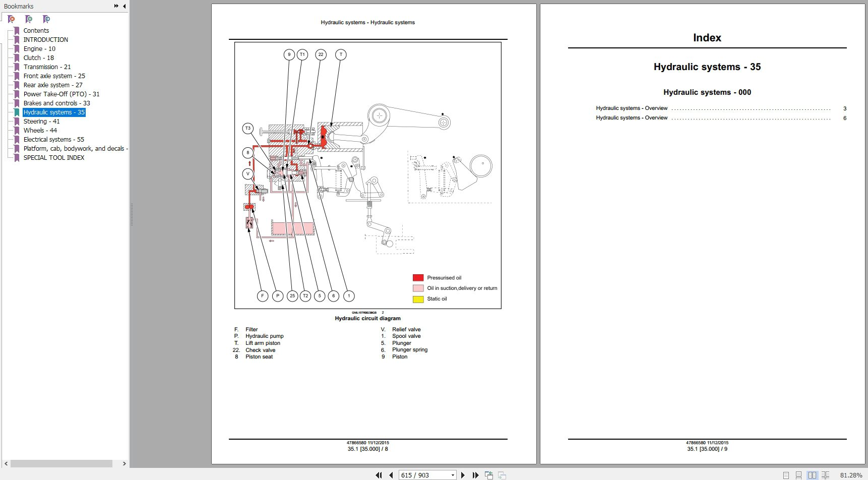Viewport: 868px width, 480px height.
Task: Open the Electrical systems - 55 bookmark
Action: (x=54, y=140)
